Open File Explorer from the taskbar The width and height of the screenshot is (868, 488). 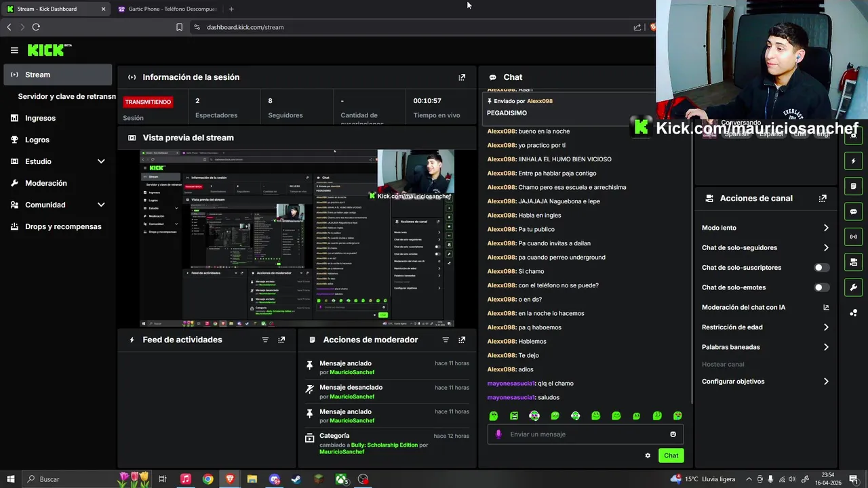(x=252, y=479)
